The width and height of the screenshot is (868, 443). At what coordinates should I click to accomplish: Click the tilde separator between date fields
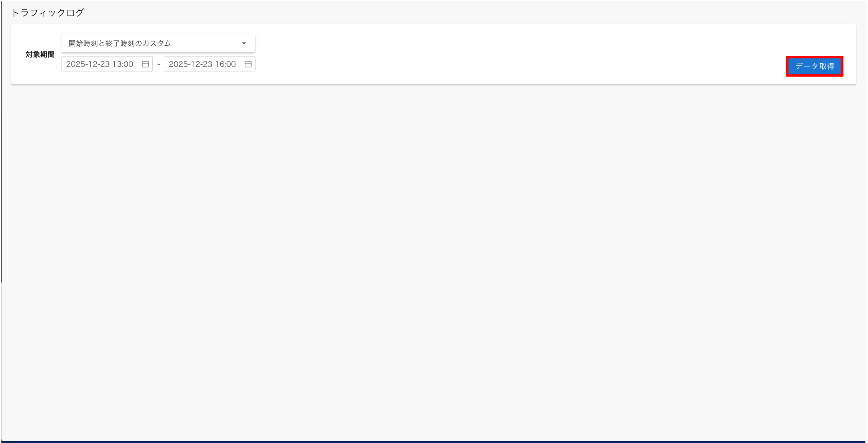point(158,64)
